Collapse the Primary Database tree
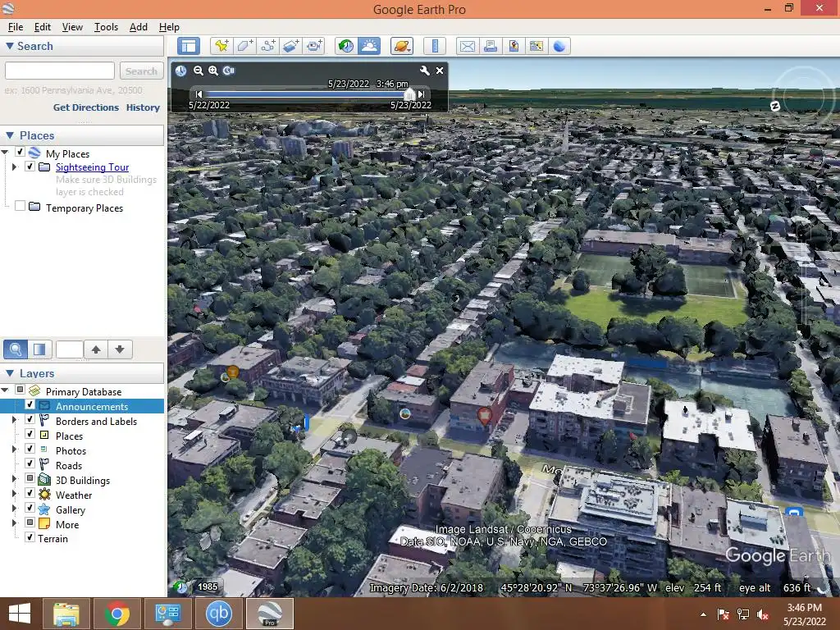 tap(5, 390)
